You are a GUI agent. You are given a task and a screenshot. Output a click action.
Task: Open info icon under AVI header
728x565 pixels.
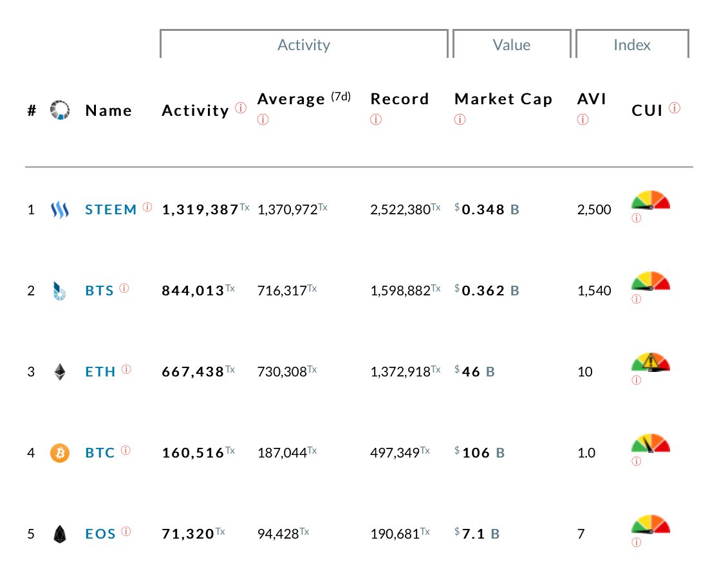(583, 120)
